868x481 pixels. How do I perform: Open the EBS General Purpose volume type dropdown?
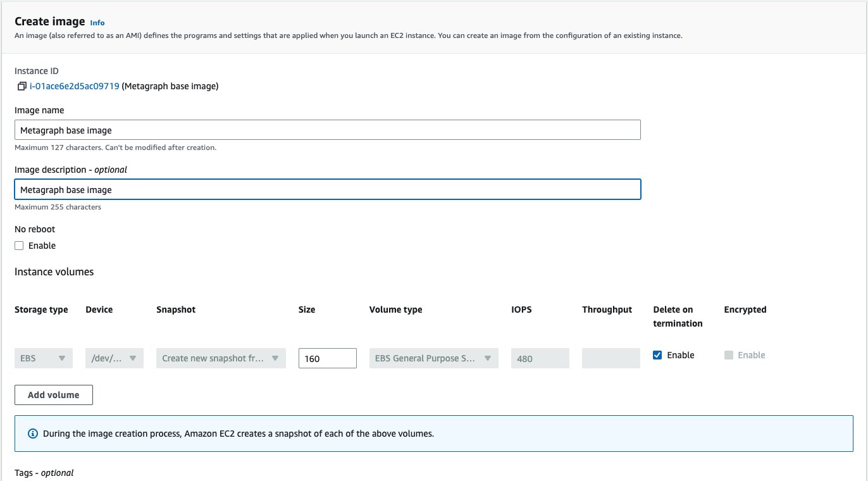click(x=433, y=358)
